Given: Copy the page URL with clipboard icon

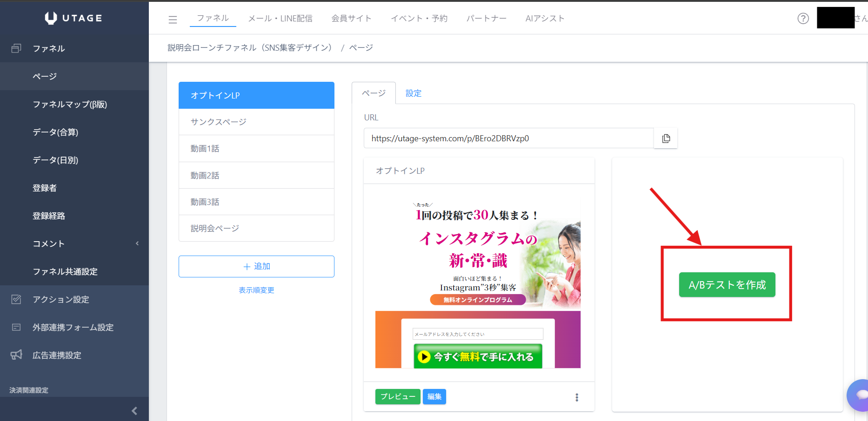Looking at the screenshot, I should tap(666, 138).
